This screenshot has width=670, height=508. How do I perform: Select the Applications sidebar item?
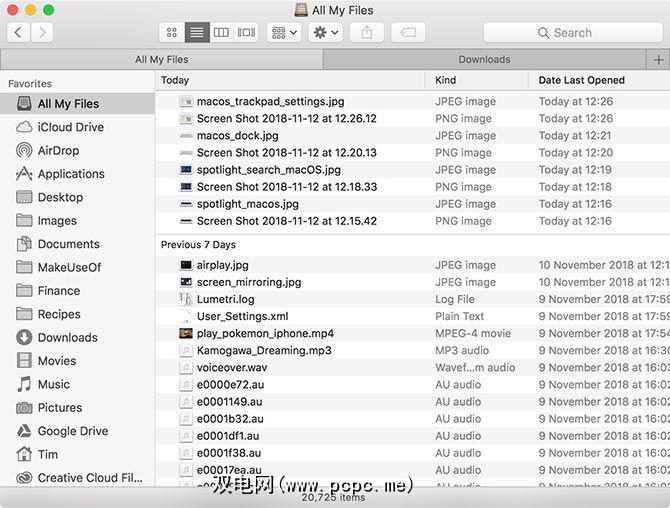point(71,174)
